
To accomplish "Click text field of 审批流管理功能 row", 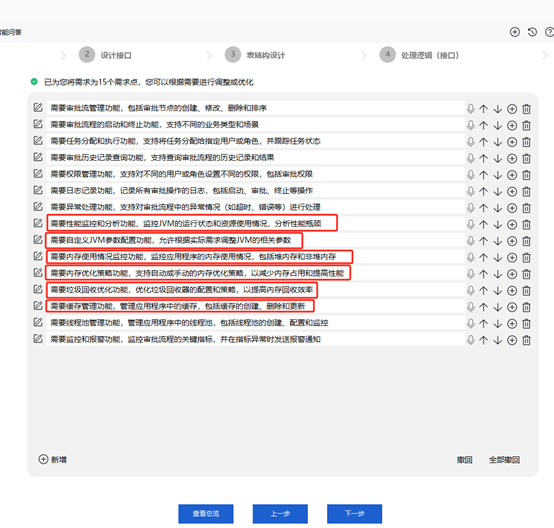I will [x=255, y=108].
